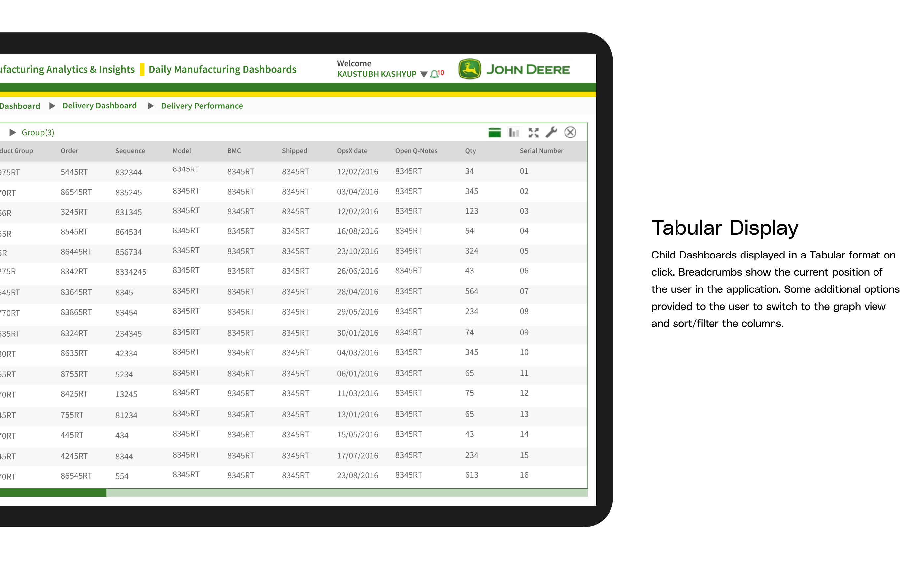Sort by Serial Number column header
Image resolution: width=924 pixels, height=577 pixels.
[x=541, y=151]
